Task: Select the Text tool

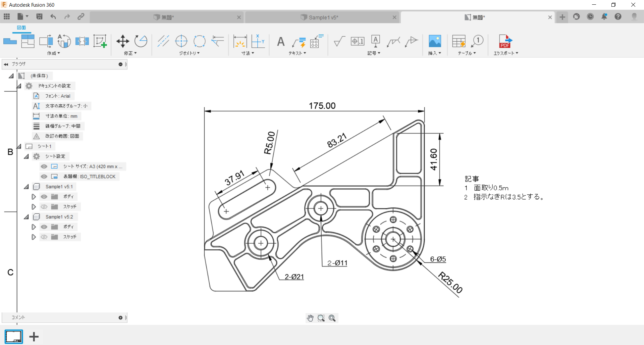Action: pos(281,42)
